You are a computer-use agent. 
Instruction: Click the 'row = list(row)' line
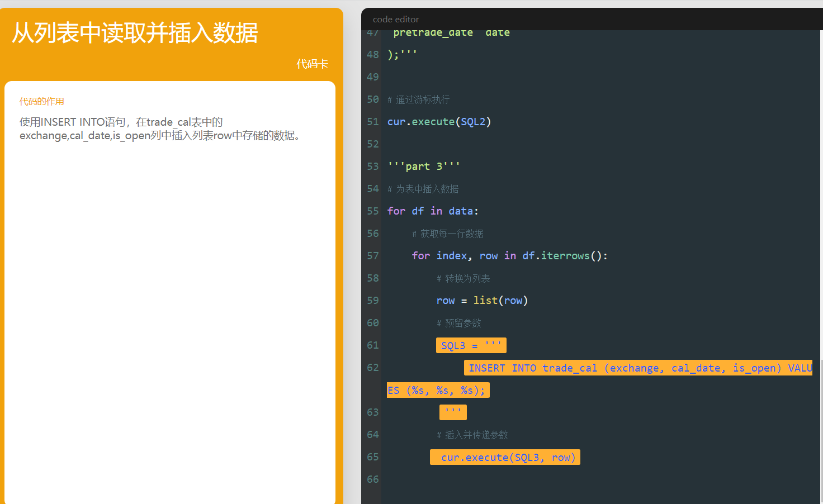point(482,301)
